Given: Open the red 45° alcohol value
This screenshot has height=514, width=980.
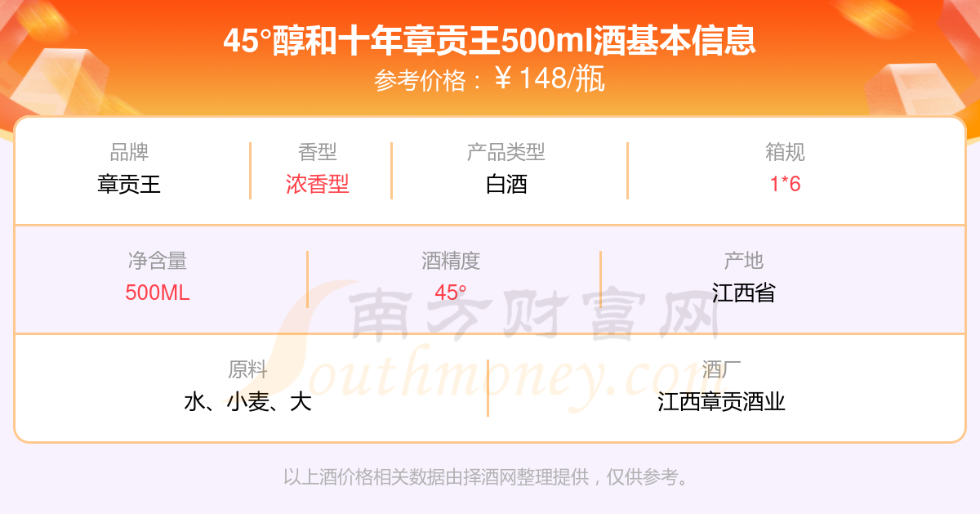Looking at the screenshot, I should (451, 293).
